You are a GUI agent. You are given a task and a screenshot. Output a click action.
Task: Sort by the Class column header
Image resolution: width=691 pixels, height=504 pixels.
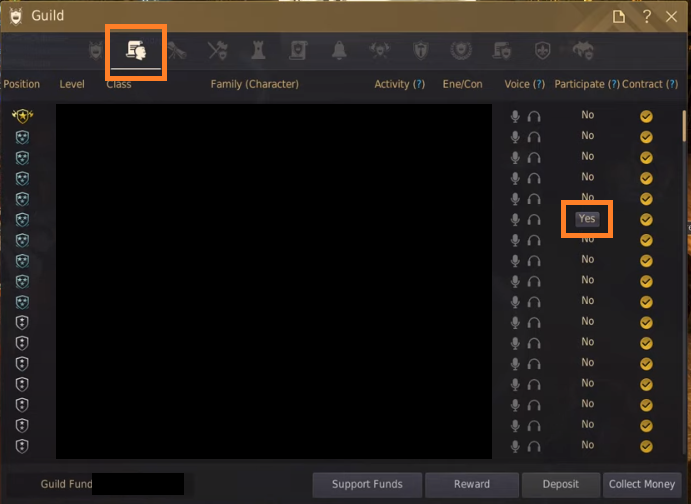click(x=119, y=84)
